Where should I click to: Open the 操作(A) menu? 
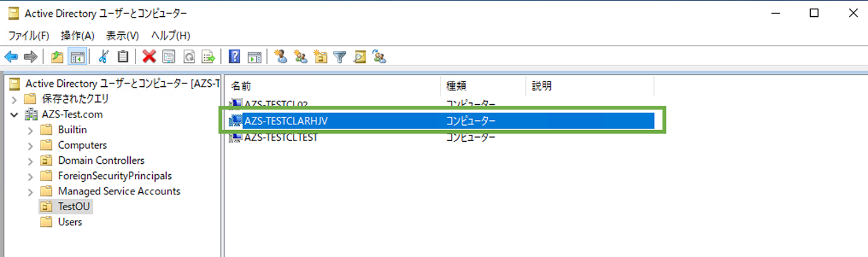[x=78, y=35]
